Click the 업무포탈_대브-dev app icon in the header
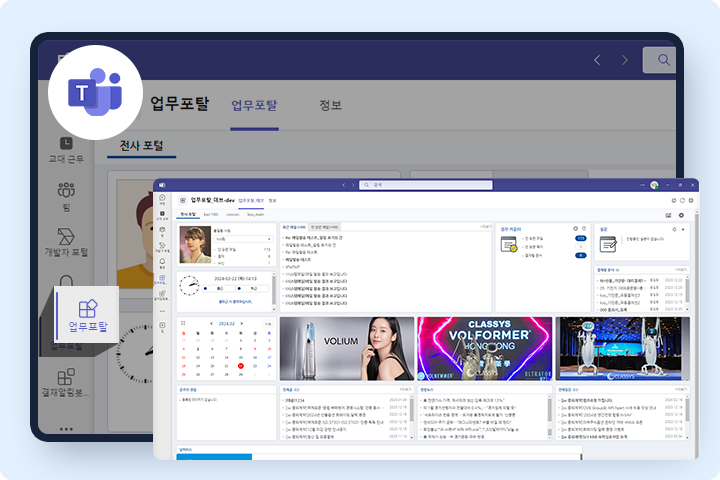The height and width of the screenshot is (480, 720). tap(183, 200)
